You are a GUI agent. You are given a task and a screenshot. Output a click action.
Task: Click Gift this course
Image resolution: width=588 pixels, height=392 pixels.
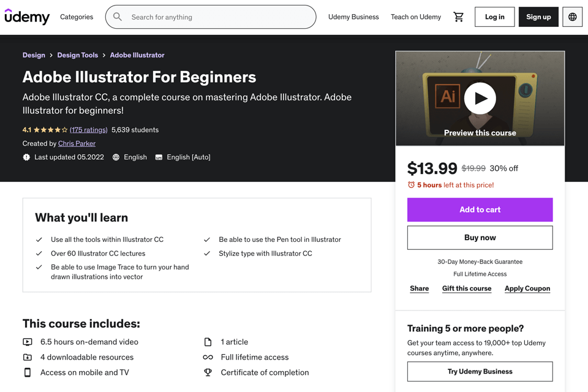467,288
